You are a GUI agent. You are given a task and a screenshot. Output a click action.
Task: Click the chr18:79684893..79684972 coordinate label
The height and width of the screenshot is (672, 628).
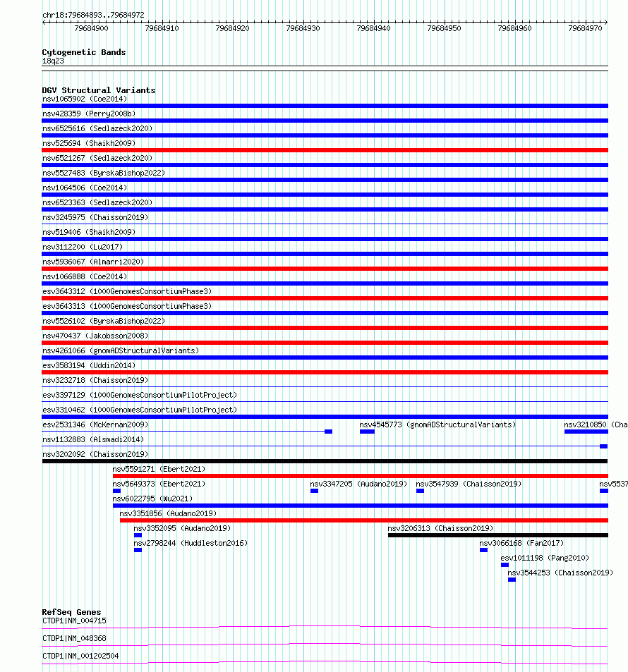(x=93, y=15)
